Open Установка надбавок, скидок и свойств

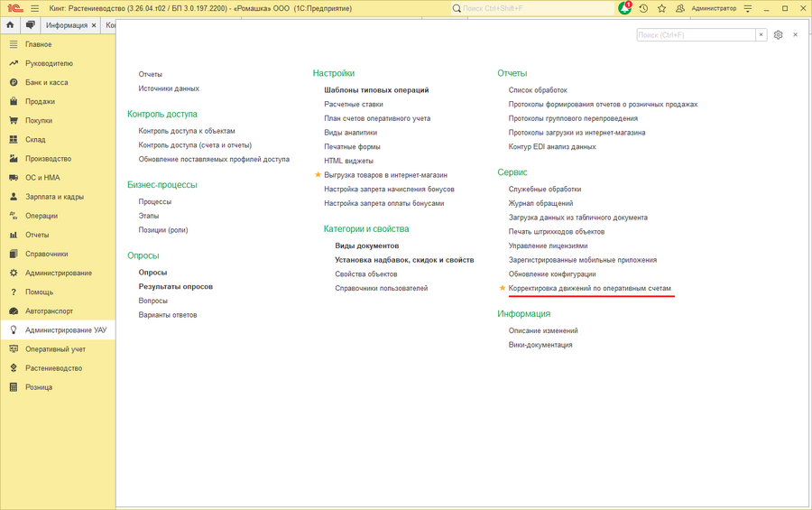404,260
